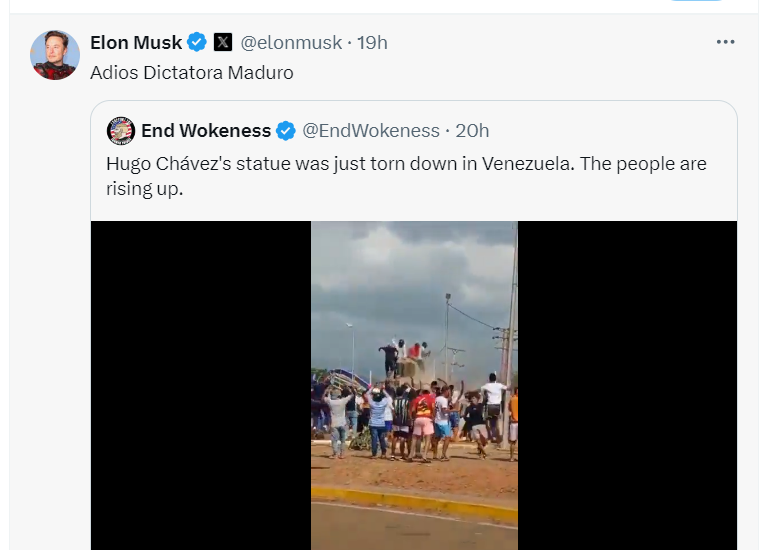Play the video of the crowd
The width and height of the screenshot is (760, 550).
[x=414, y=385]
